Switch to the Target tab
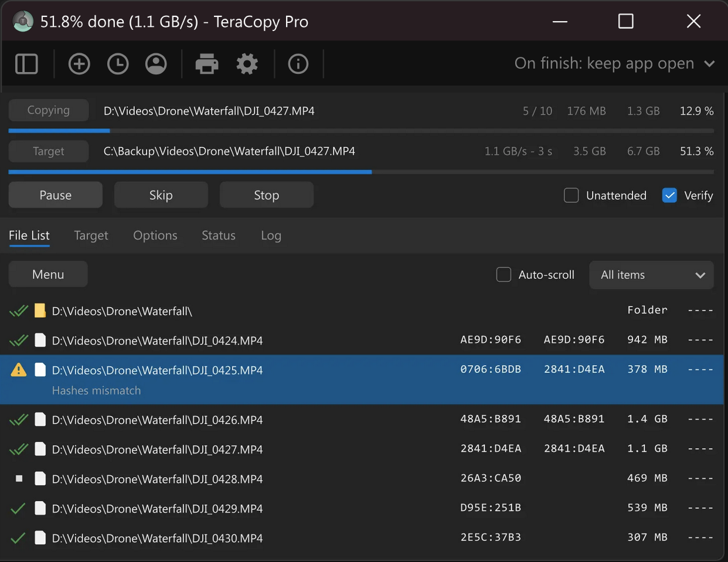 pos(91,236)
